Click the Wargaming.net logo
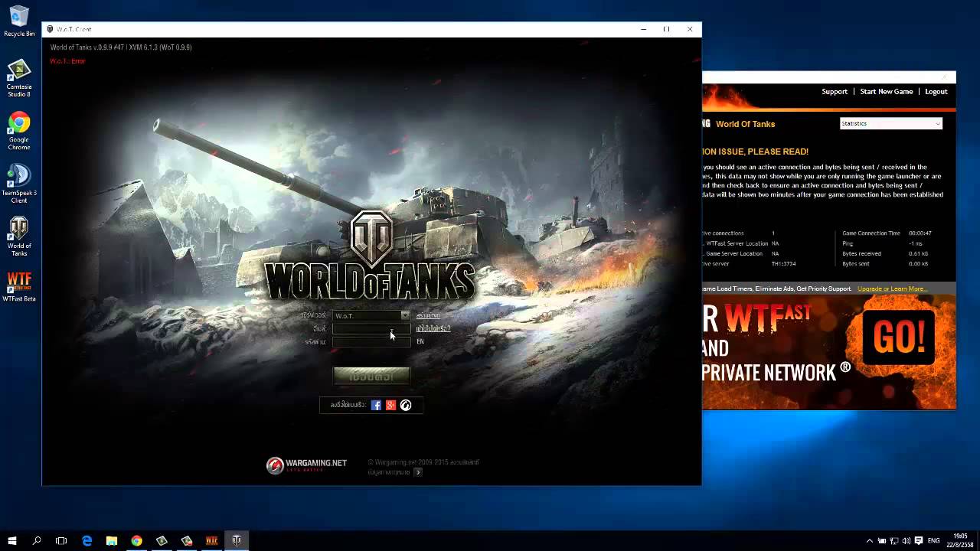The height and width of the screenshot is (551, 980). click(x=306, y=465)
